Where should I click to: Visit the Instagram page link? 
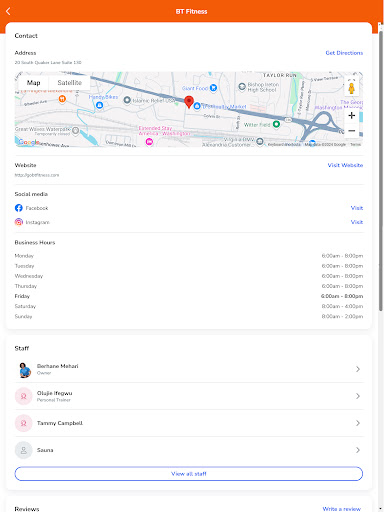(x=357, y=222)
